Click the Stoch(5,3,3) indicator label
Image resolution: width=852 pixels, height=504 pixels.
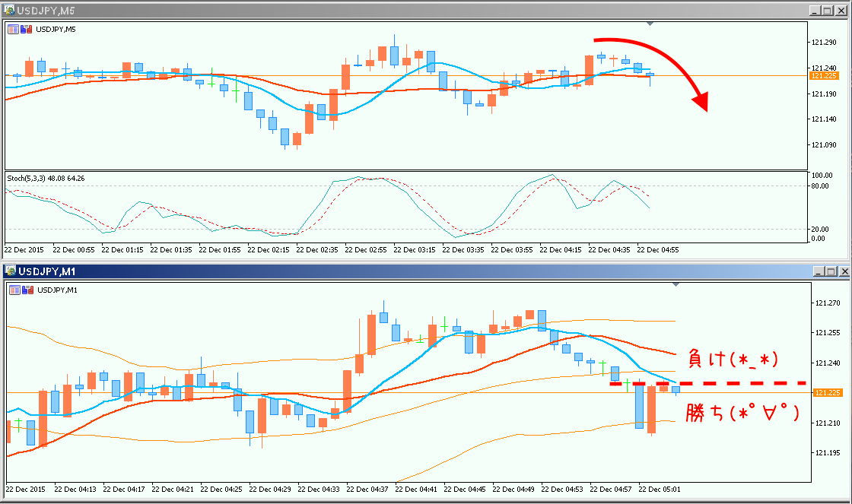pyautogui.click(x=45, y=178)
